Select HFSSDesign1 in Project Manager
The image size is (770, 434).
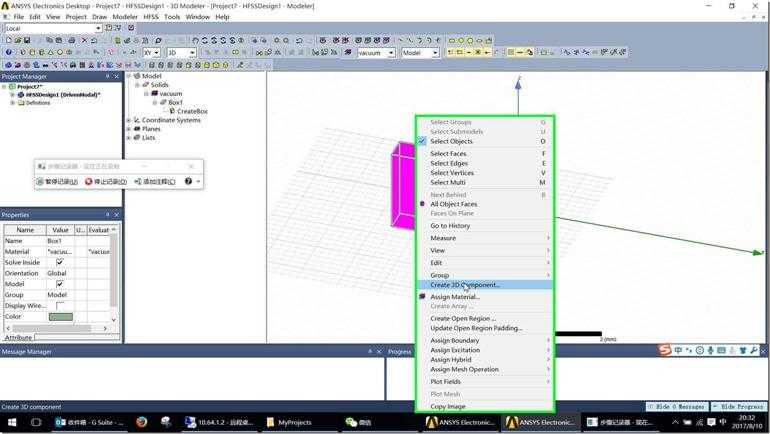pos(62,95)
